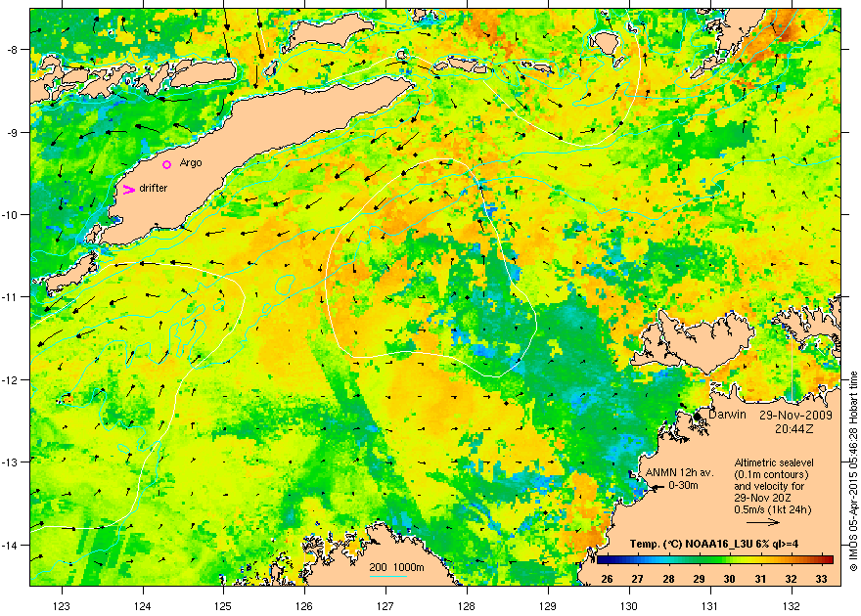Click the latitude axis label '-13'

(x=11, y=462)
